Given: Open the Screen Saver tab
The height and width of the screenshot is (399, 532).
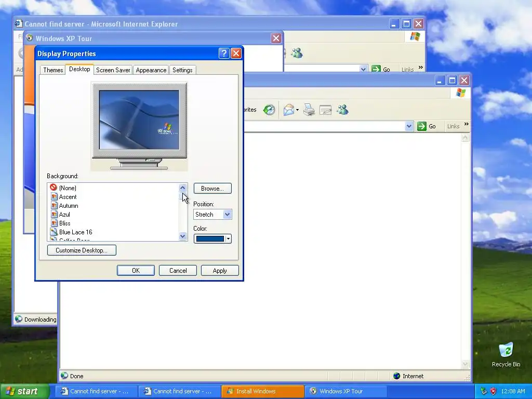Looking at the screenshot, I should pos(113,70).
